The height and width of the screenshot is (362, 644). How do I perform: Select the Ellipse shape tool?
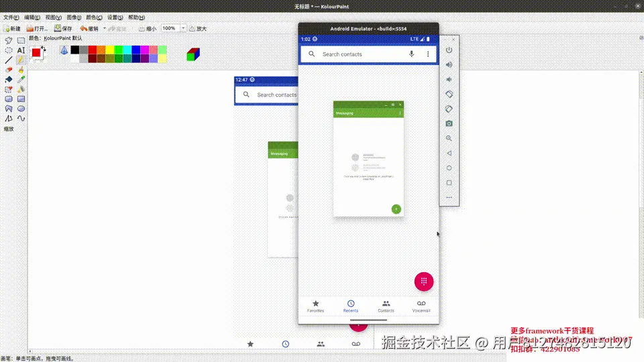[x=21, y=109]
